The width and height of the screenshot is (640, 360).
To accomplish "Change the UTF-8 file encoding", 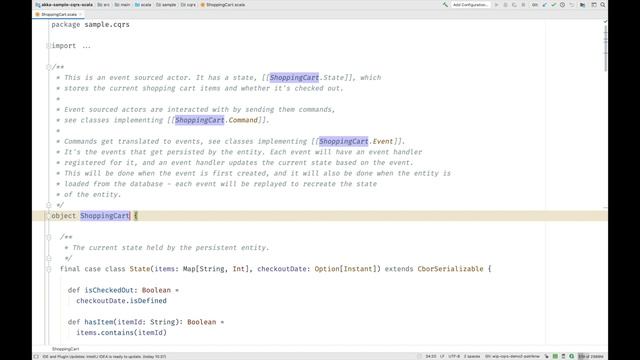I will 454,356.
